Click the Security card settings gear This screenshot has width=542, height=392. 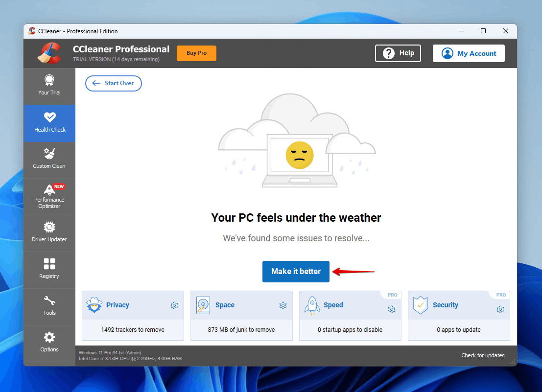(x=500, y=309)
